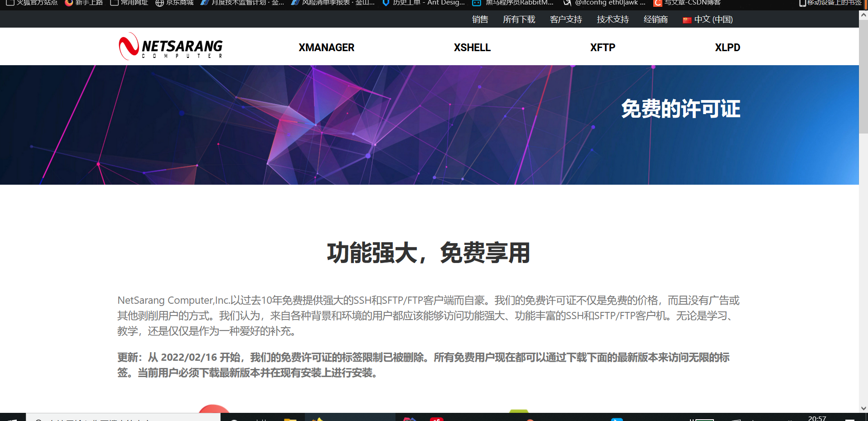
Task: Click the 功能强大，免费享用 heading
Action: [429, 253]
